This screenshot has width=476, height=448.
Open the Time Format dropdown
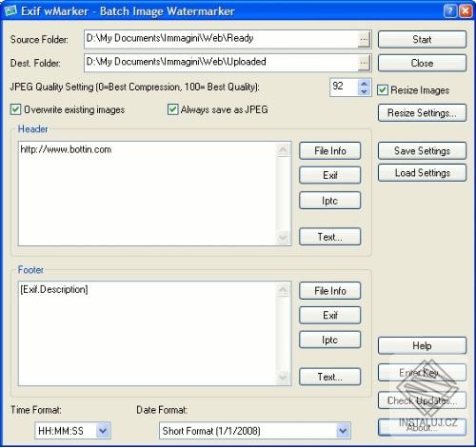pos(103,431)
